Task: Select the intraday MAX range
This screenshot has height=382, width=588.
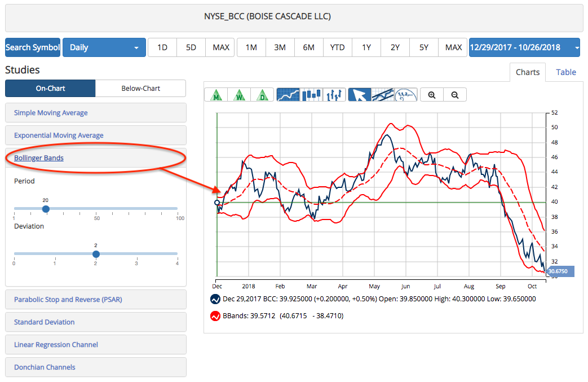Action: coord(220,47)
